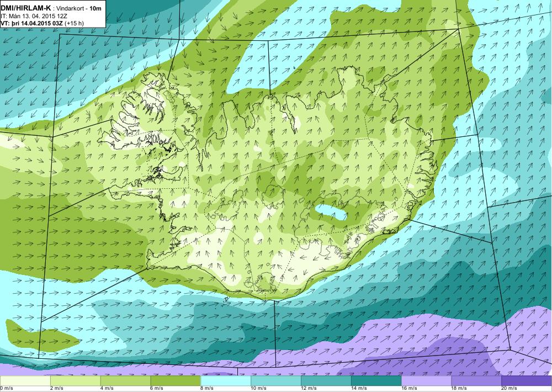
Task: Click the olive green 6–8 m/s legend swatch
Action: coord(176,381)
